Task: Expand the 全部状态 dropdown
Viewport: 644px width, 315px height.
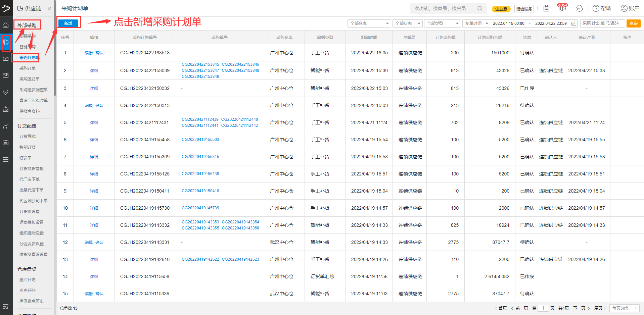Action: tap(408, 23)
